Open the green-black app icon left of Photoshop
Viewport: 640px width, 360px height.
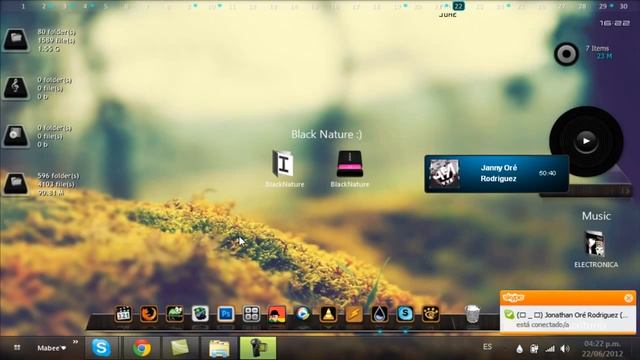click(x=200, y=314)
